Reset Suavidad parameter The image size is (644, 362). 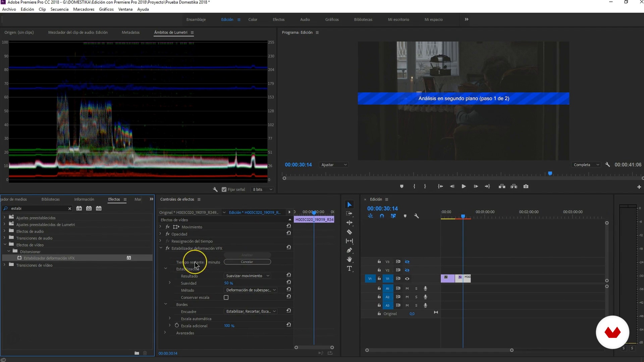click(288, 283)
